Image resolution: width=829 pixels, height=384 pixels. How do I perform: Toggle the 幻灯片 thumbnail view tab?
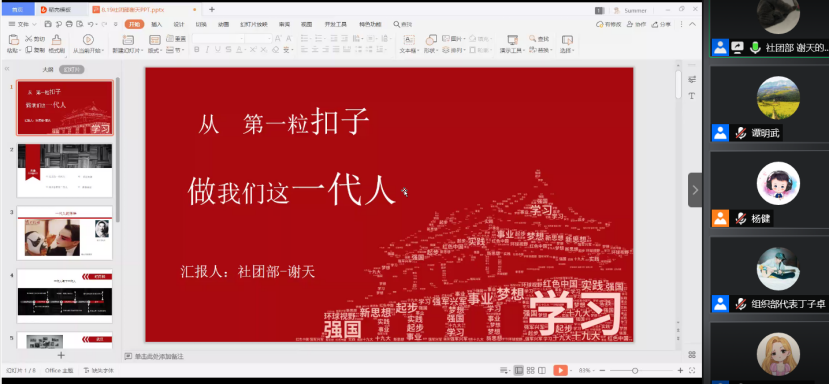pos(71,70)
